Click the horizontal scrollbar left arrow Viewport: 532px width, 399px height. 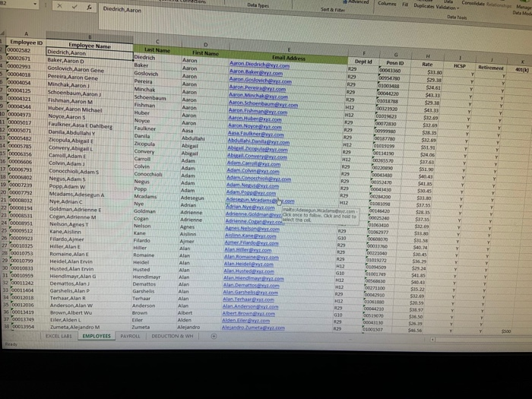(x=432, y=339)
